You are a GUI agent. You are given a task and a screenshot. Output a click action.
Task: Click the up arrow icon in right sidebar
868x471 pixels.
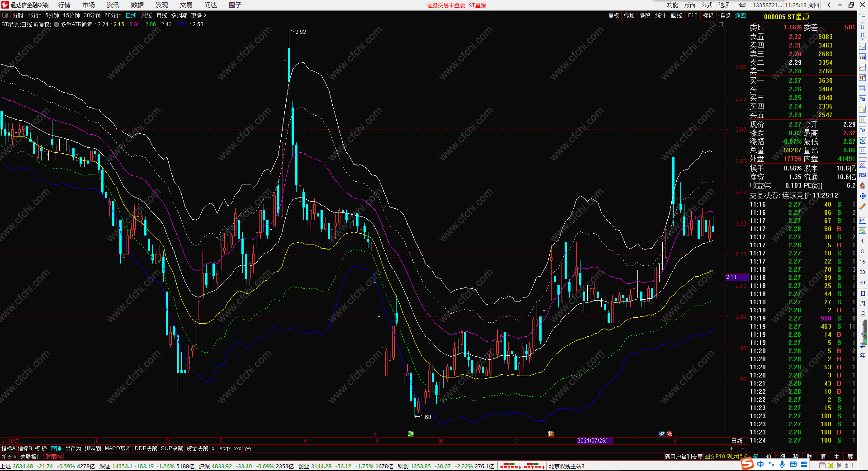click(x=863, y=26)
